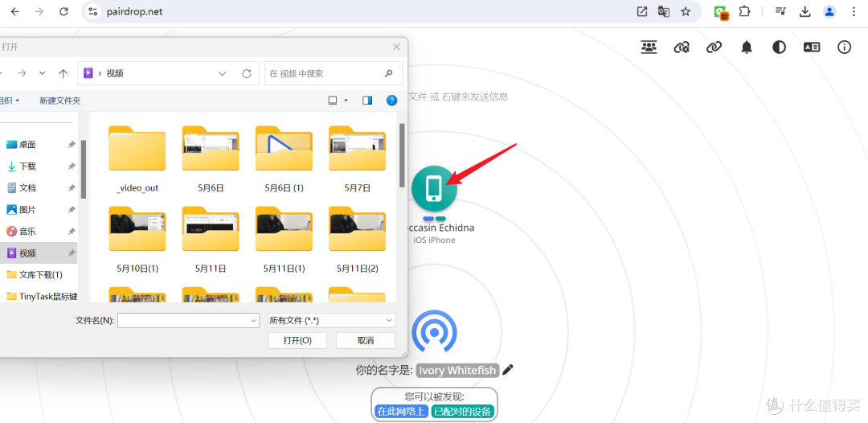The image size is (868, 423).
Task: Click the file list vertical scrollbar
Action: [402, 155]
